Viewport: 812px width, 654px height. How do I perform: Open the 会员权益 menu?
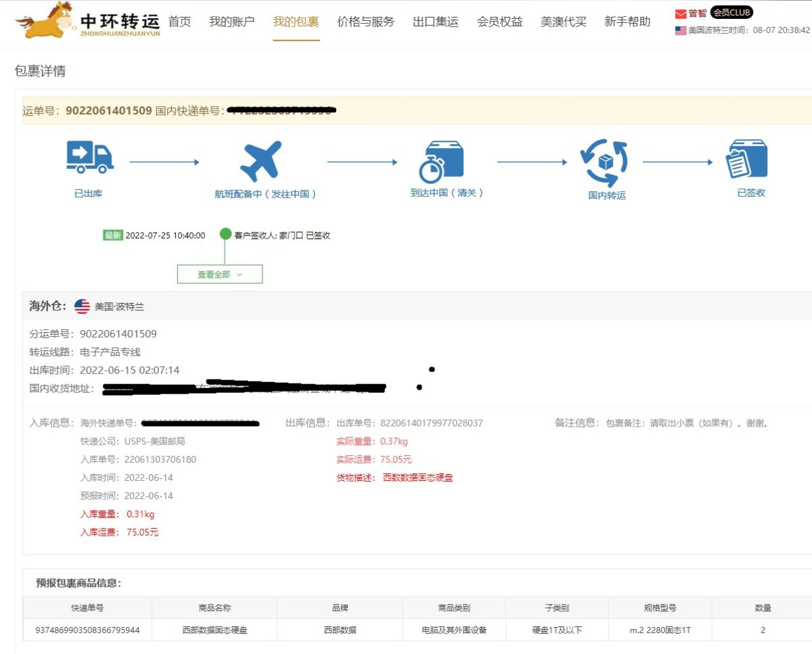pos(499,22)
